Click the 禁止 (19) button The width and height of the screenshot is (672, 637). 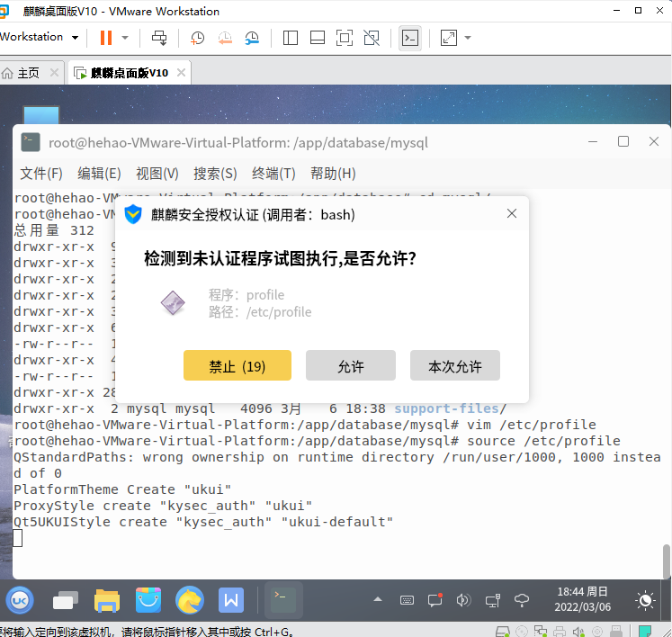click(x=237, y=365)
